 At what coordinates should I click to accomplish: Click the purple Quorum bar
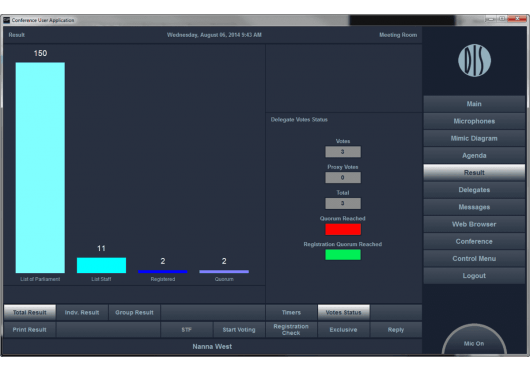[224, 272]
